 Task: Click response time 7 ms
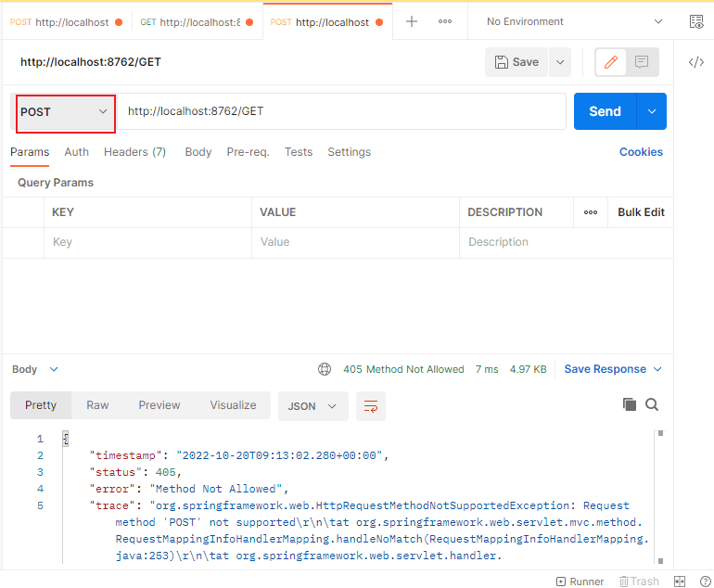[x=487, y=369]
